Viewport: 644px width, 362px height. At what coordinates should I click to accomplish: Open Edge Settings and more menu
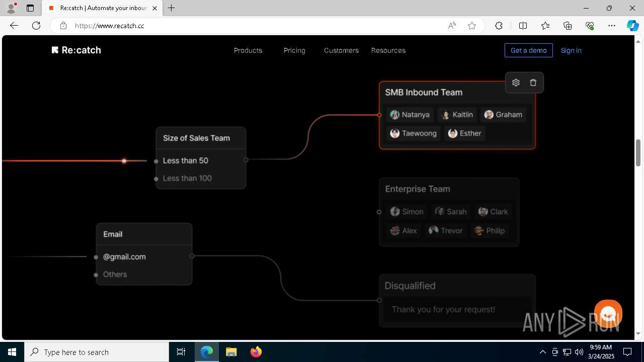pyautogui.click(x=612, y=26)
